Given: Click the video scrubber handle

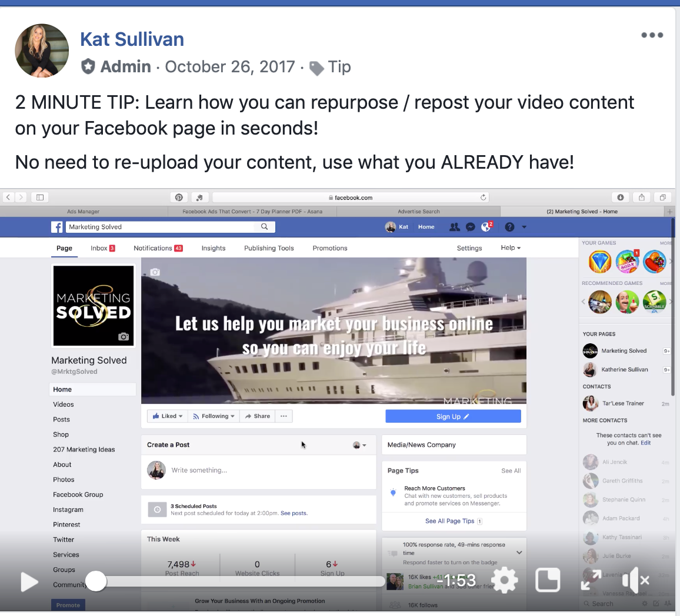Looking at the screenshot, I should click(96, 581).
